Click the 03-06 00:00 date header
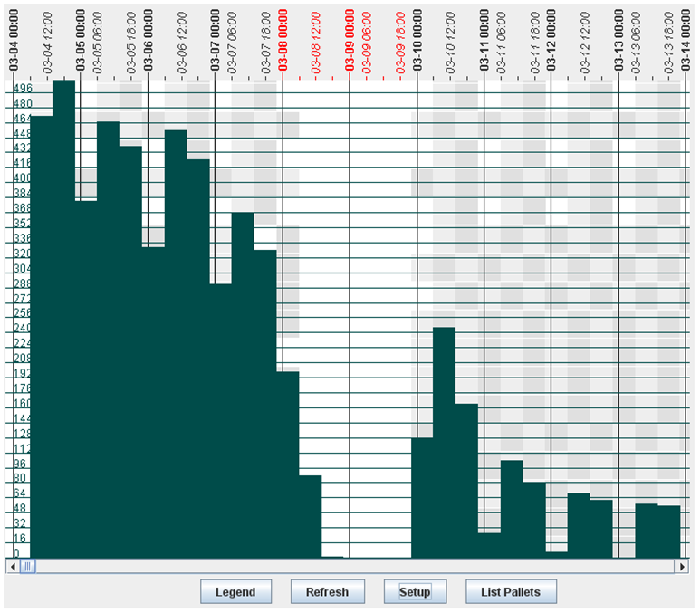The image size is (700, 613). [x=148, y=40]
